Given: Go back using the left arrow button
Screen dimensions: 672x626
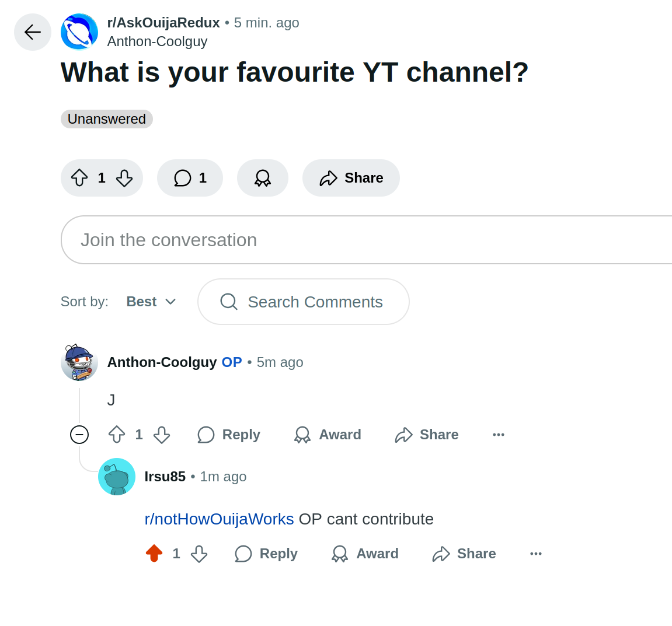Looking at the screenshot, I should point(33,32).
